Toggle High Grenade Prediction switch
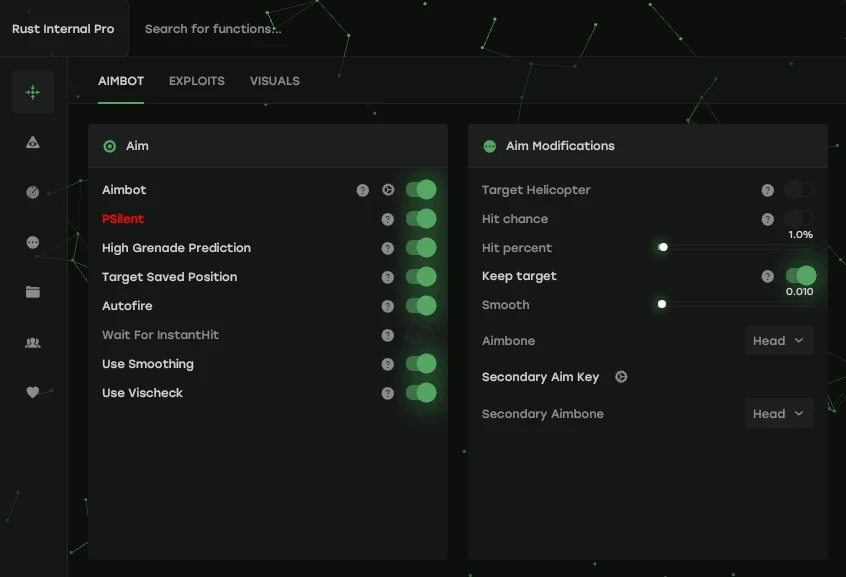 pyautogui.click(x=421, y=248)
